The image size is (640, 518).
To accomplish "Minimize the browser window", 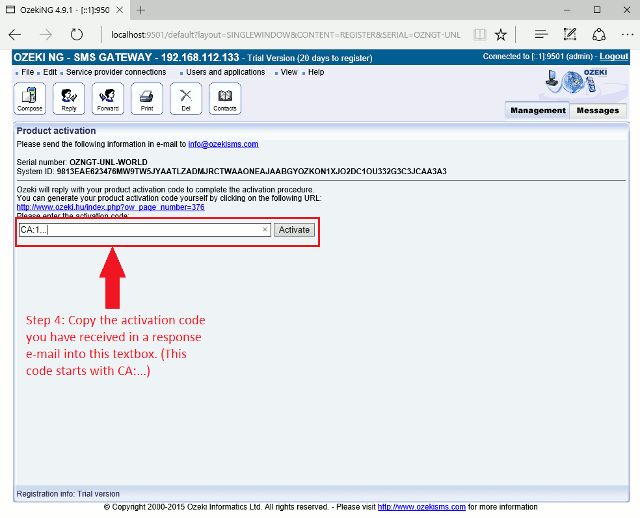I will pos(567,10).
